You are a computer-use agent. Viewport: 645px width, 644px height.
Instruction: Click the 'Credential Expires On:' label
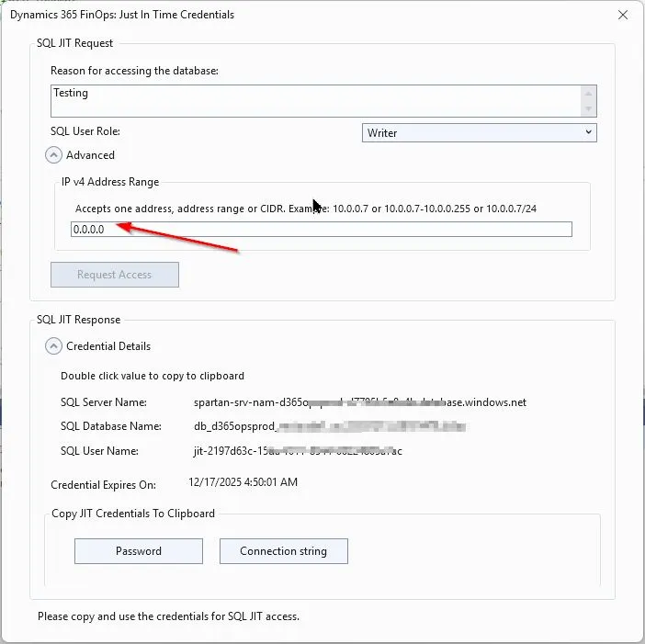tap(103, 485)
